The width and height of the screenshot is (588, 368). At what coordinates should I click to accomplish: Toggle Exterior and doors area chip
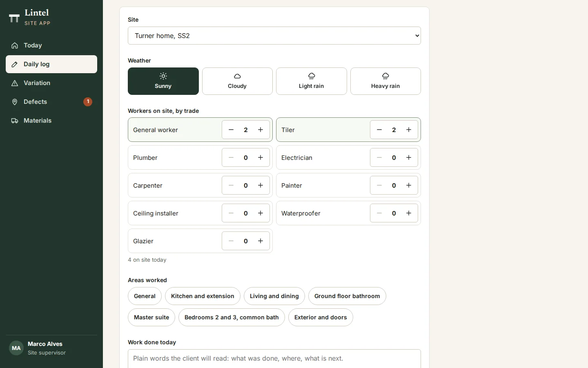coord(321,317)
